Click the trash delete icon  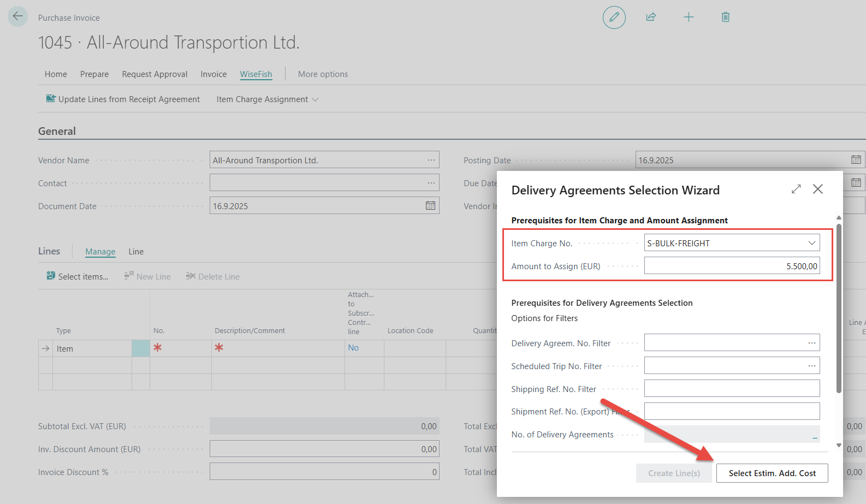pos(725,17)
